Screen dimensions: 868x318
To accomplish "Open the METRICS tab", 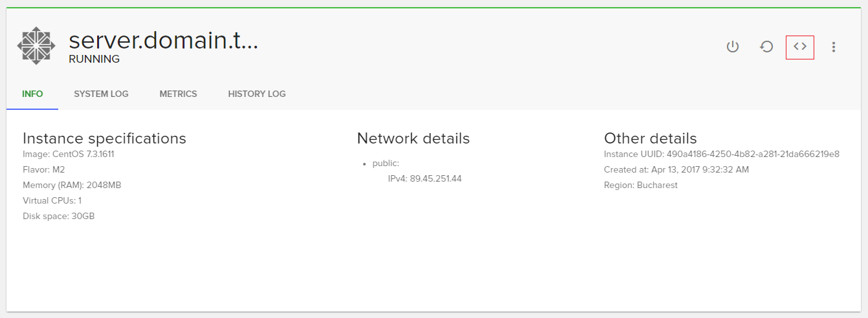I will (x=178, y=94).
